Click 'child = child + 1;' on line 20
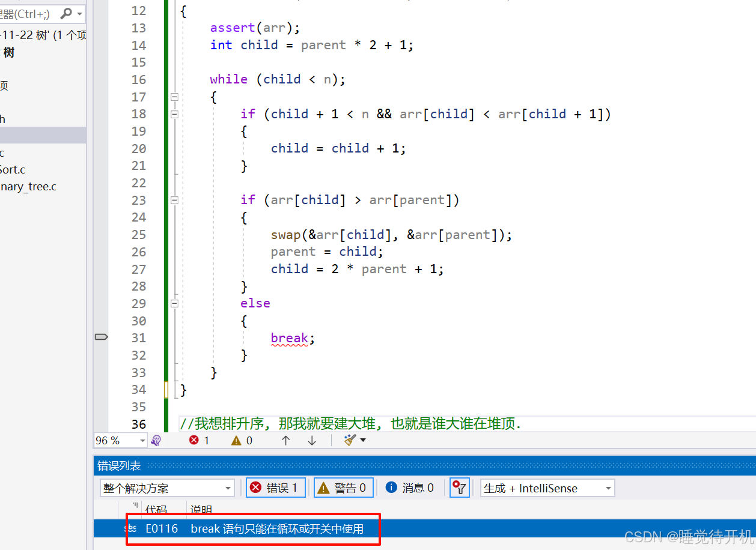This screenshot has width=756, height=550. 338,148
